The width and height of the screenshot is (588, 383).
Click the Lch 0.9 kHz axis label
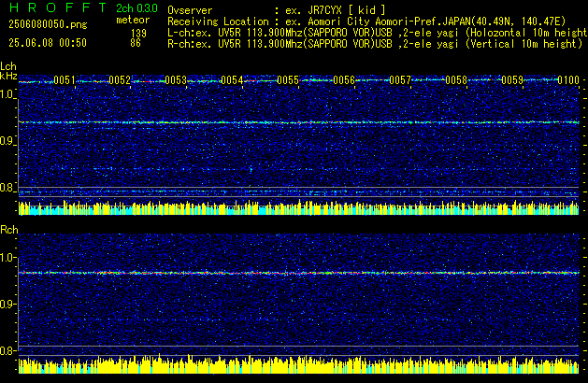tap(7, 141)
